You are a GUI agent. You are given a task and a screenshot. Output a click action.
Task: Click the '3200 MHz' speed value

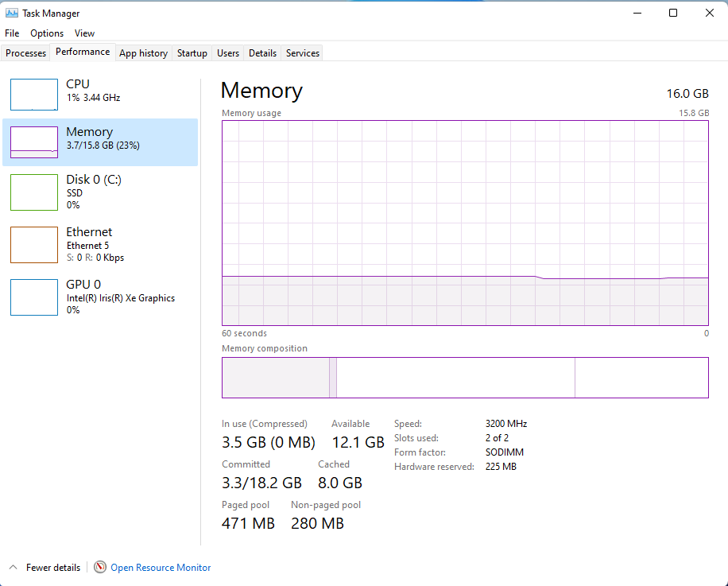[506, 424]
